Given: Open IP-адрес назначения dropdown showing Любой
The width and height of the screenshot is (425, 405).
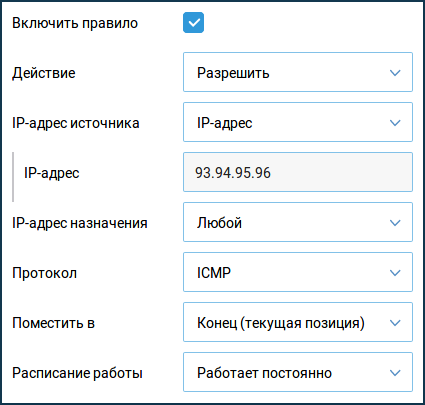Looking at the screenshot, I should (298, 222).
